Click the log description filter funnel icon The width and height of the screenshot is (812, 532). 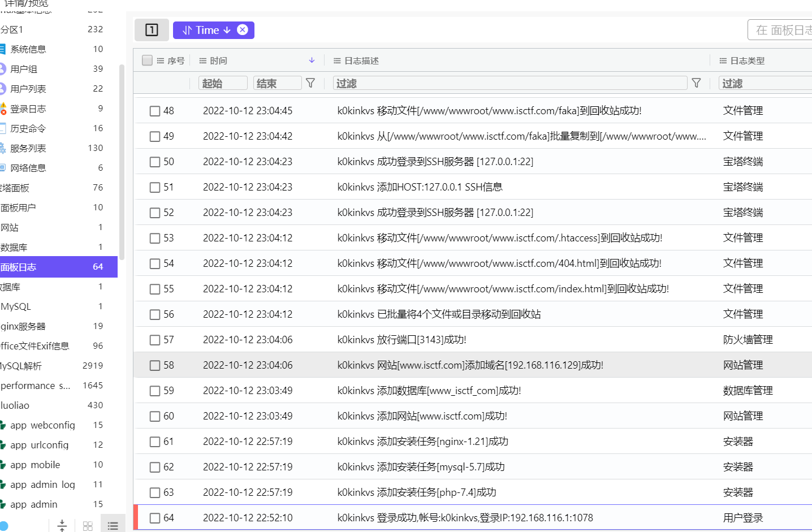(696, 83)
